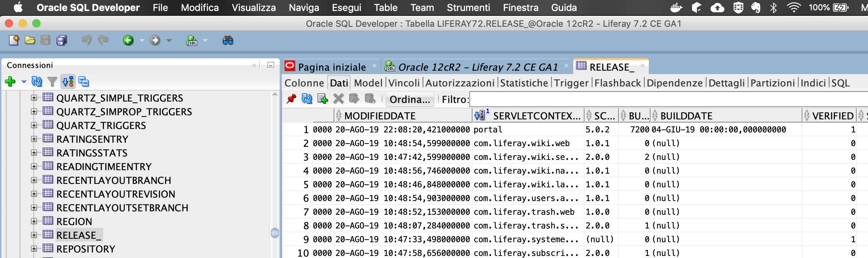This screenshot has height=258, width=868.
Task: Insert a new row in data grid
Action: [322, 99]
